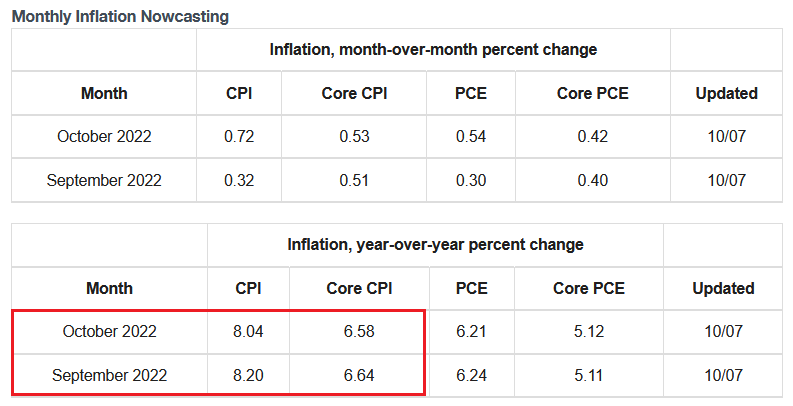This screenshot has width=793, height=406.
Task: Click the Monthly Inflation Nowcasting title
Action: pos(120,16)
